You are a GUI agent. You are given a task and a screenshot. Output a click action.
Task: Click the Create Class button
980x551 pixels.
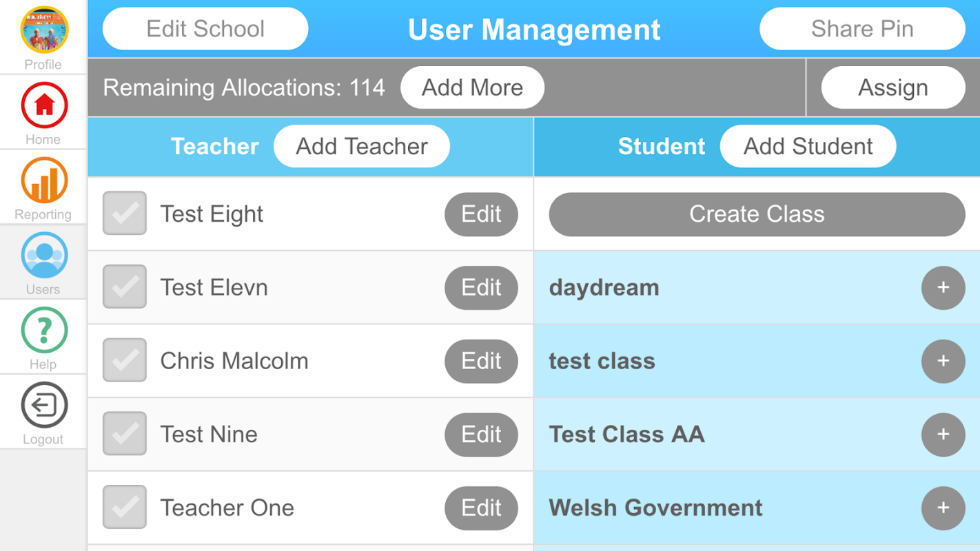pos(757,214)
